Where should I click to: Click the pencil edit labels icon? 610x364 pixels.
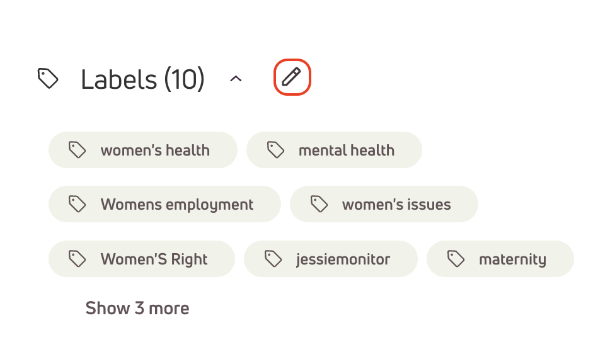(292, 77)
